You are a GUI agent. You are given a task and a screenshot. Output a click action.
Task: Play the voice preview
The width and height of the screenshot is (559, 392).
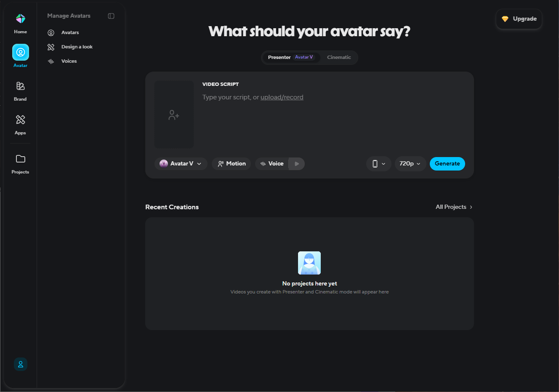pos(297,164)
